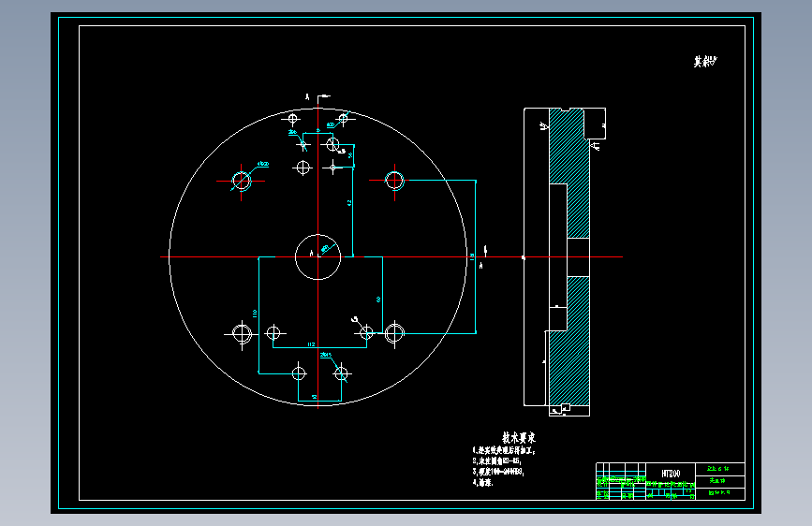Image resolution: width=812 pixels, height=526 pixels.
Task: Select the 其余 surface finish note
Action: pyautogui.click(x=705, y=62)
